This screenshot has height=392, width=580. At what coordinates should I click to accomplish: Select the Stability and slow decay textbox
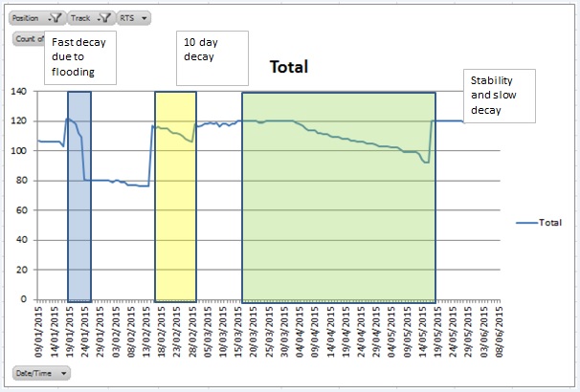coord(500,96)
